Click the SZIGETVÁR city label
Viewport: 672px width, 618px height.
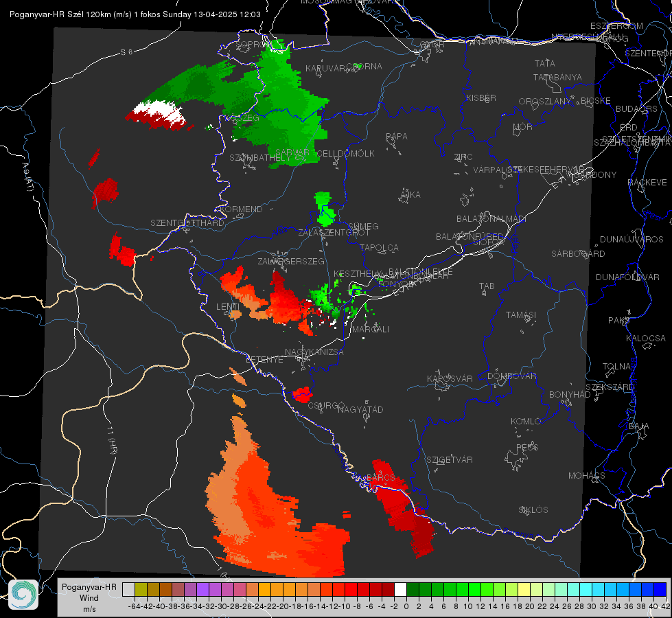pyautogui.click(x=449, y=460)
